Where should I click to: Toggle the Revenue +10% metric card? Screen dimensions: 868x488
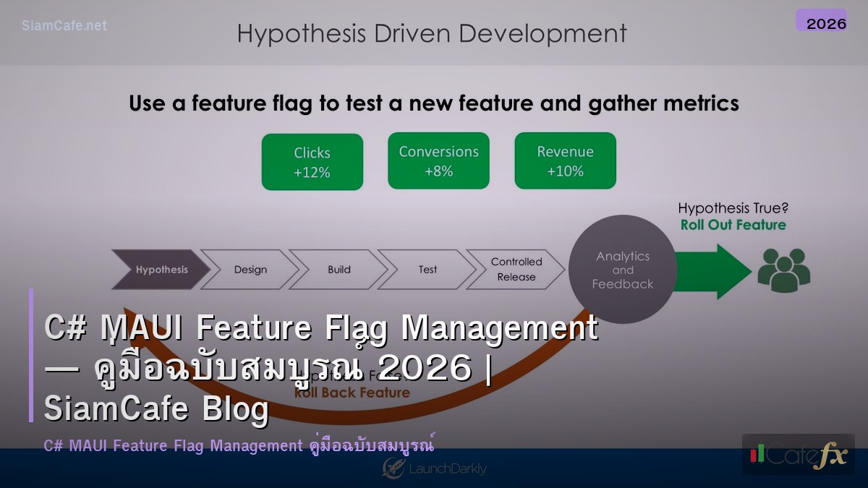(565, 160)
